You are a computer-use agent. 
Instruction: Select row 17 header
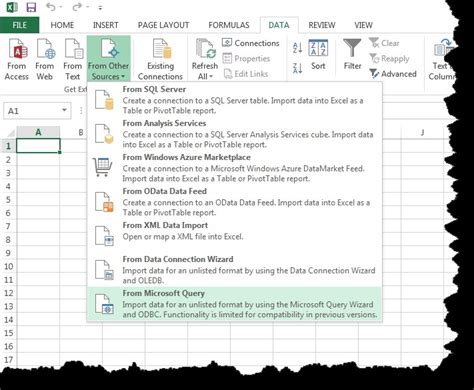point(8,360)
